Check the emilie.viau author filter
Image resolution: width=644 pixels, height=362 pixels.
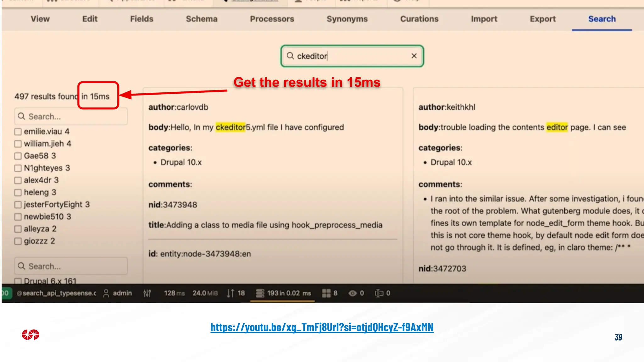click(18, 132)
